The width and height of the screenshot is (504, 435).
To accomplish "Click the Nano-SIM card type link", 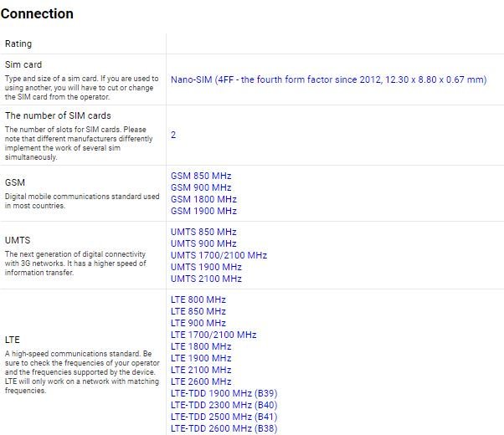I will [x=328, y=80].
